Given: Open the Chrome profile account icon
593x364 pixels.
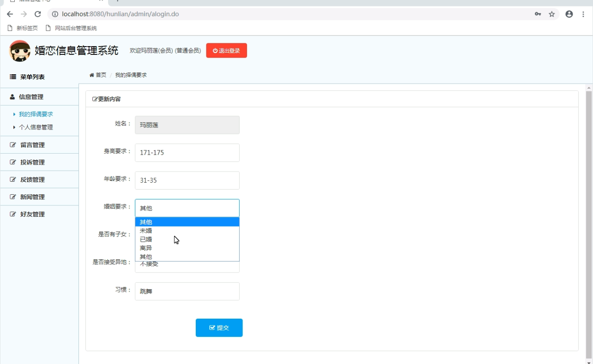Looking at the screenshot, I should tap(569, 14).
